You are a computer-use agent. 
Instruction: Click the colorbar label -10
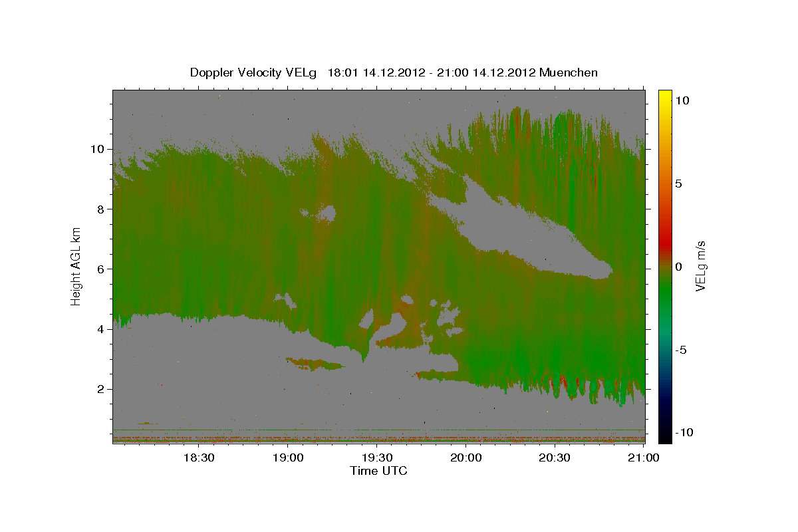(686, 432)
